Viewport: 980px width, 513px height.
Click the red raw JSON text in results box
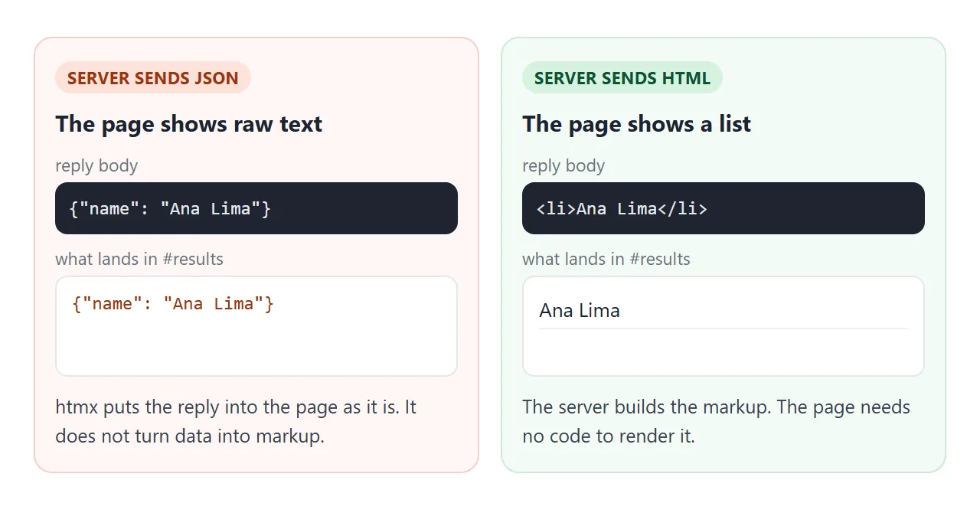coord(173,304)
